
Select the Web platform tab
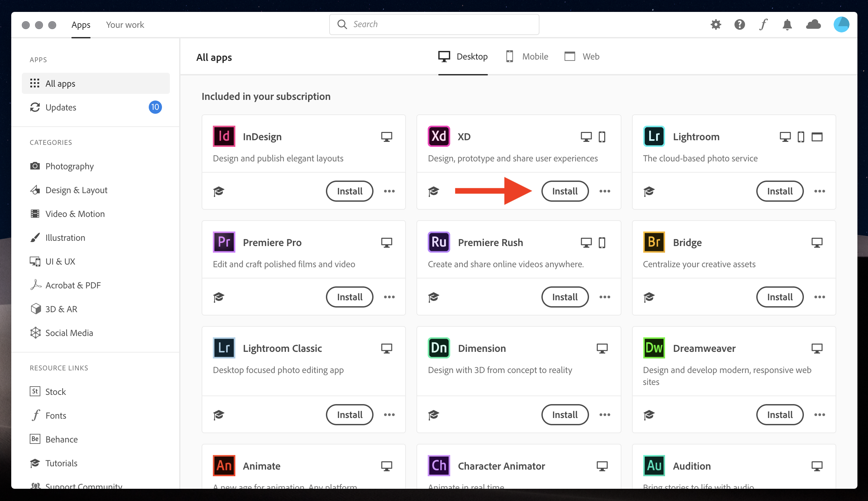(x=582, y=57)
